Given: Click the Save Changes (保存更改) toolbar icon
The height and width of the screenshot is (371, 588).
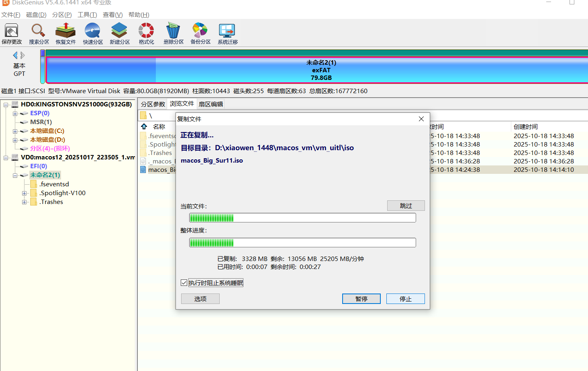Looking at the screenshot, I should 12,34.
